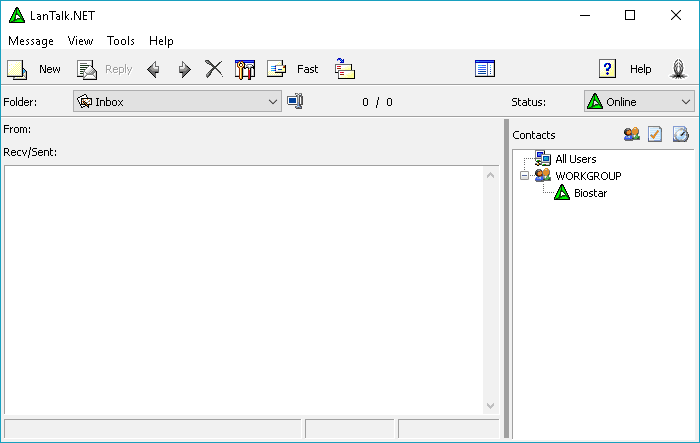
Task: Click the tree logo icon at toolbar end
Action: tap(678, 69)
